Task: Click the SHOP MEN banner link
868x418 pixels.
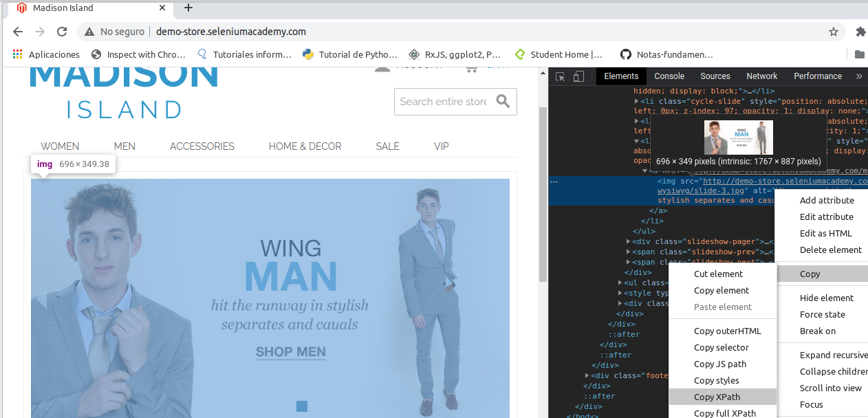Action: pyautogui.click(x=291, y=352)
